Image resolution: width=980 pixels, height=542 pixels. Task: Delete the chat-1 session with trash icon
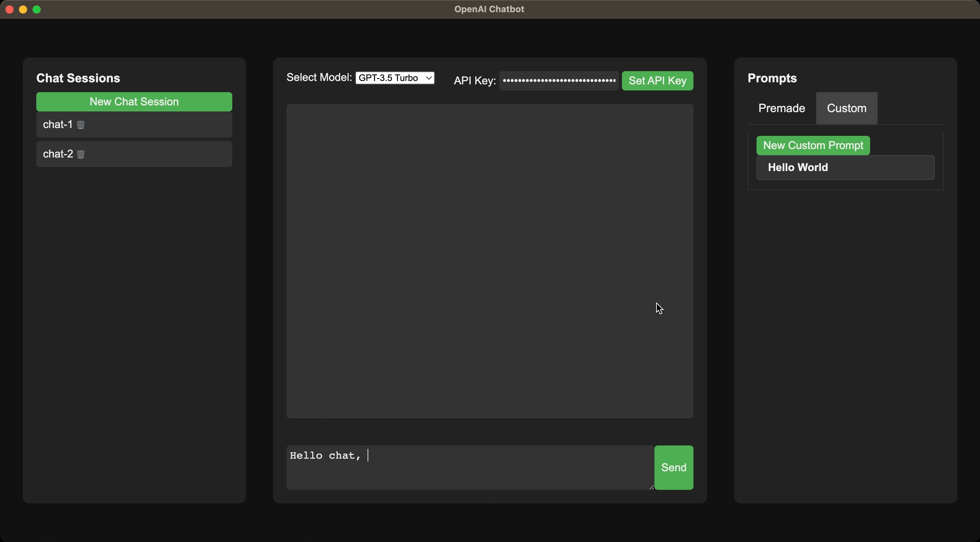81,125
